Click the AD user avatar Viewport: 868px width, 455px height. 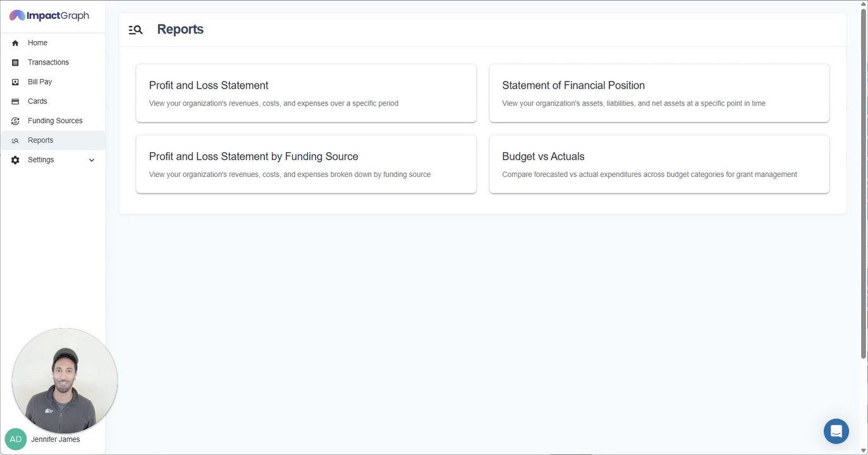coord(15,439)
